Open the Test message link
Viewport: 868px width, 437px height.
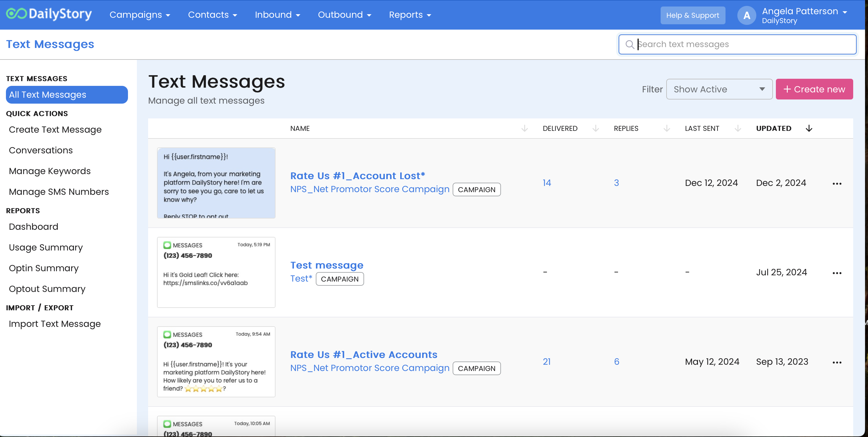(x=326, y=265)
